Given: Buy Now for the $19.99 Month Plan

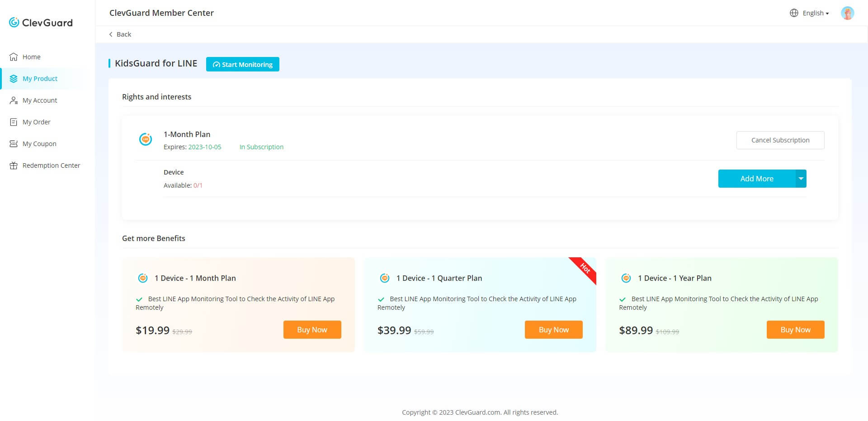Looking at the screenshot, I should (x=312, y=330).
